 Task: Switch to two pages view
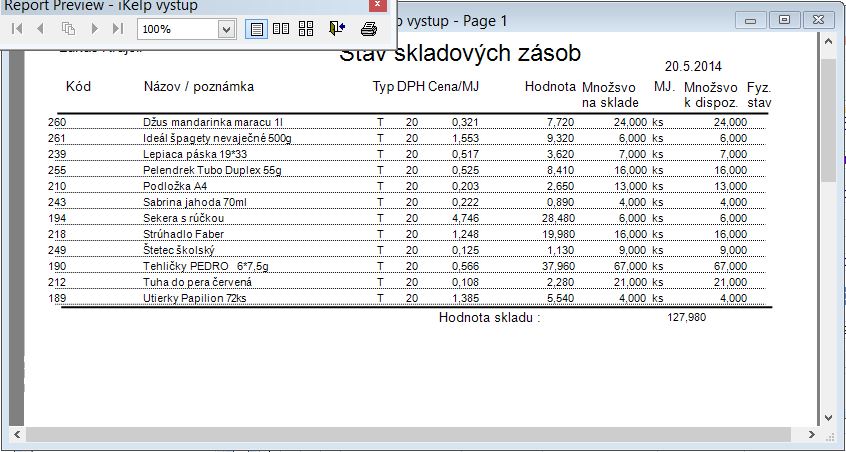281,29
